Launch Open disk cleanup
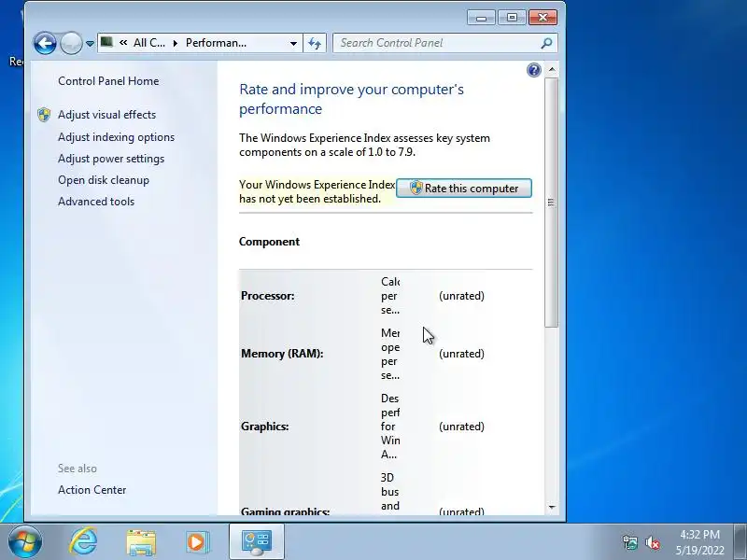747x560 pixels. click(104, 180)
